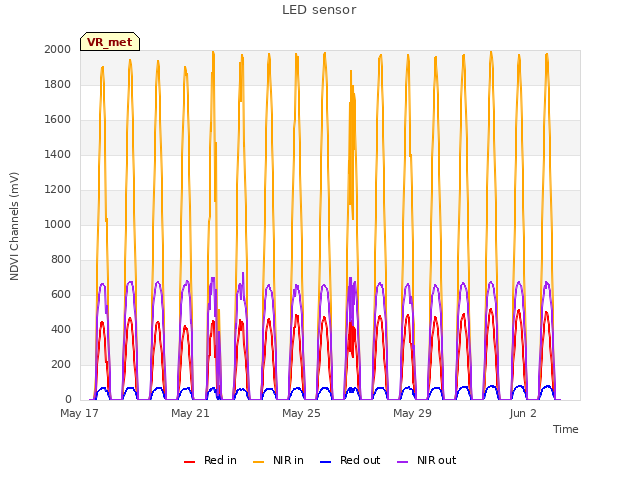This screenshot has width=640, height=480.
Task: Toggle the Red in legend entry
Action: coord(210,460)
